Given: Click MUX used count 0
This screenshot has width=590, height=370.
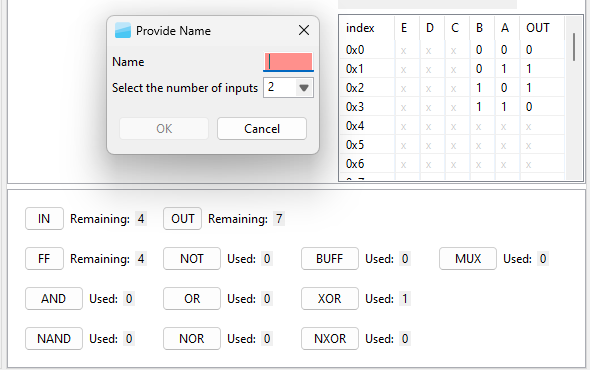Looking at the screenshot, I should [543, 259].
